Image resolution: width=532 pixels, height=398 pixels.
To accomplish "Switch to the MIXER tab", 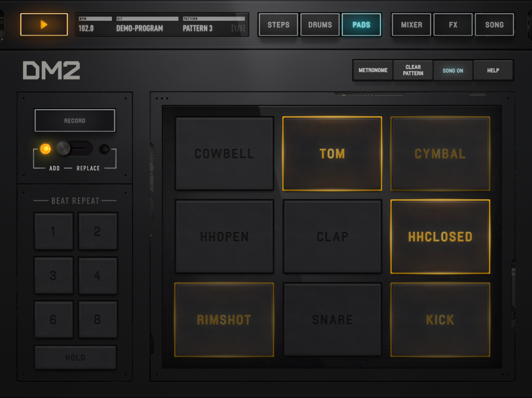I will pyautogui.click(x=412, y=25).
